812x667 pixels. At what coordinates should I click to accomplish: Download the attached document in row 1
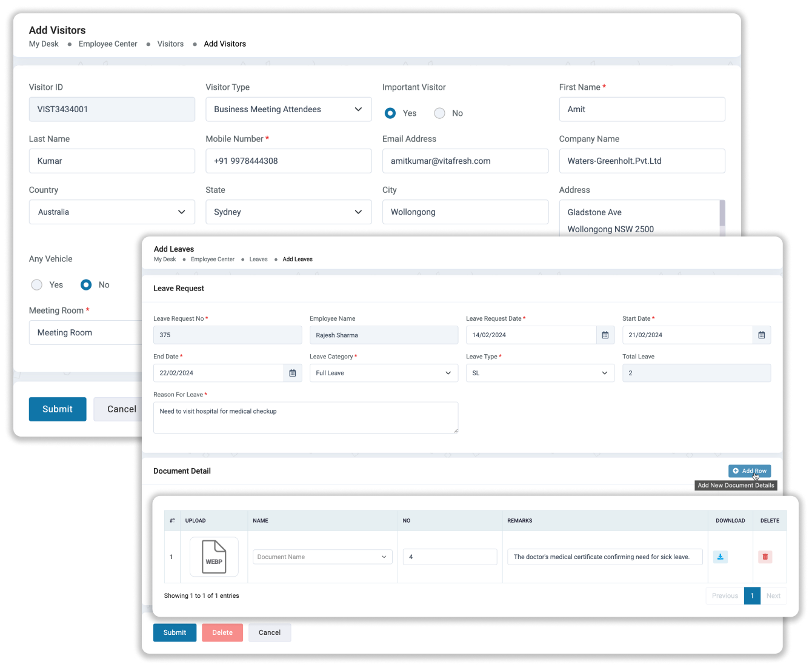(720, 557)
